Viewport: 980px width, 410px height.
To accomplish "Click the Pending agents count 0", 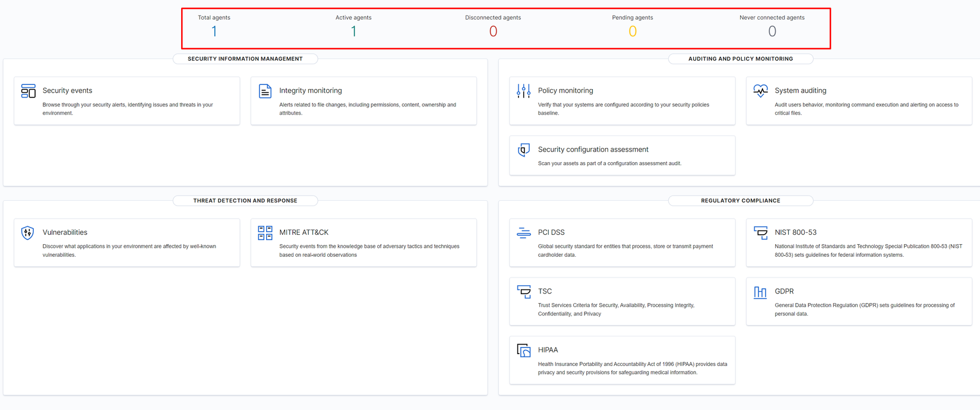I will click(x=633, y=31).
